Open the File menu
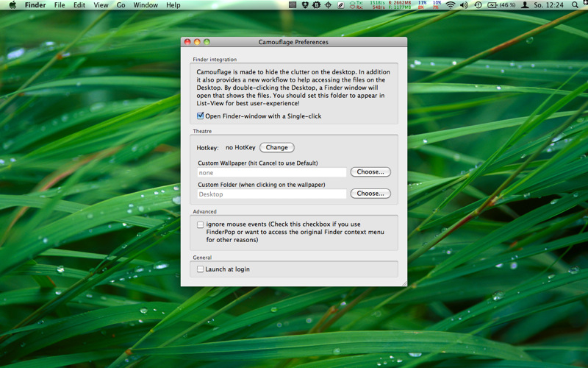This screenshot has width=588, height=368. [60, 5]
